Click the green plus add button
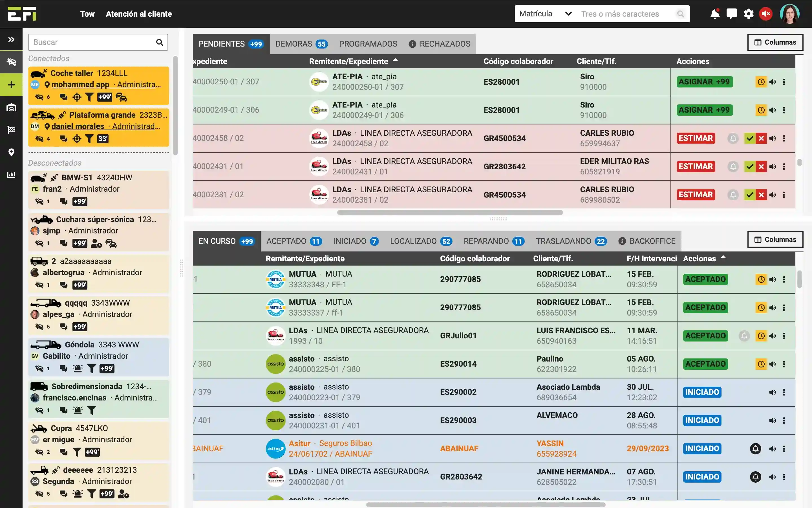This screenshot has height=508, width=812. [11, 85]
